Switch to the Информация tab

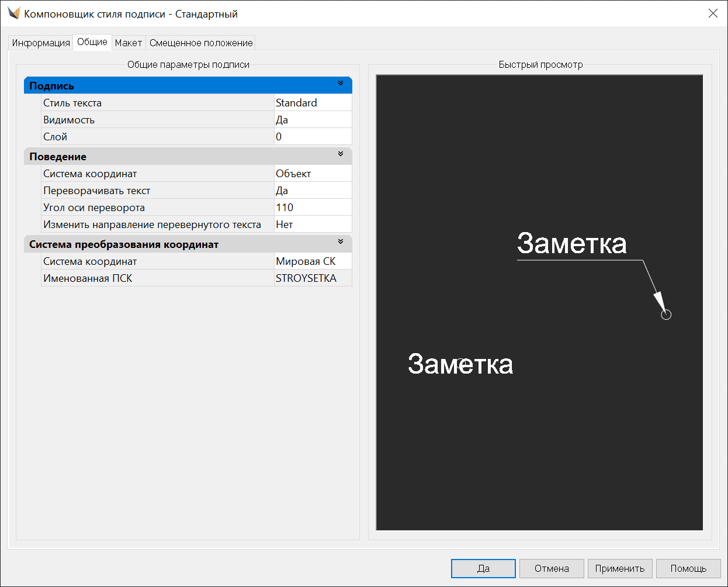click(41, 43)
